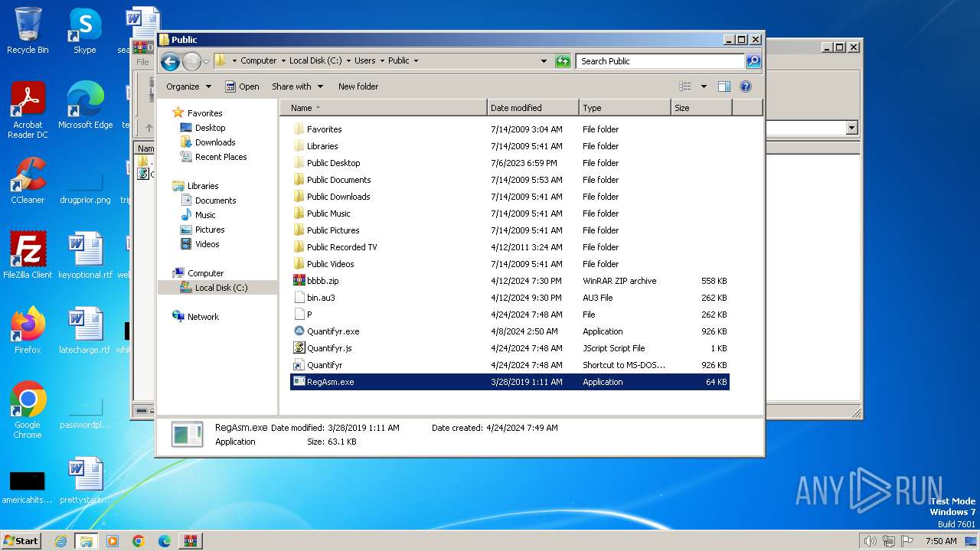This screenshot has width=980, height=551.
Task: Change view with the views icon
Action: [685, 86]
